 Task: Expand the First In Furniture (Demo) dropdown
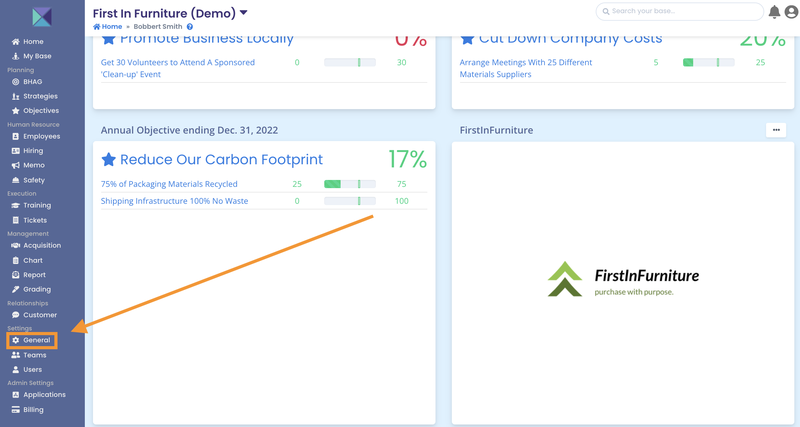click(x=244, y=13)
